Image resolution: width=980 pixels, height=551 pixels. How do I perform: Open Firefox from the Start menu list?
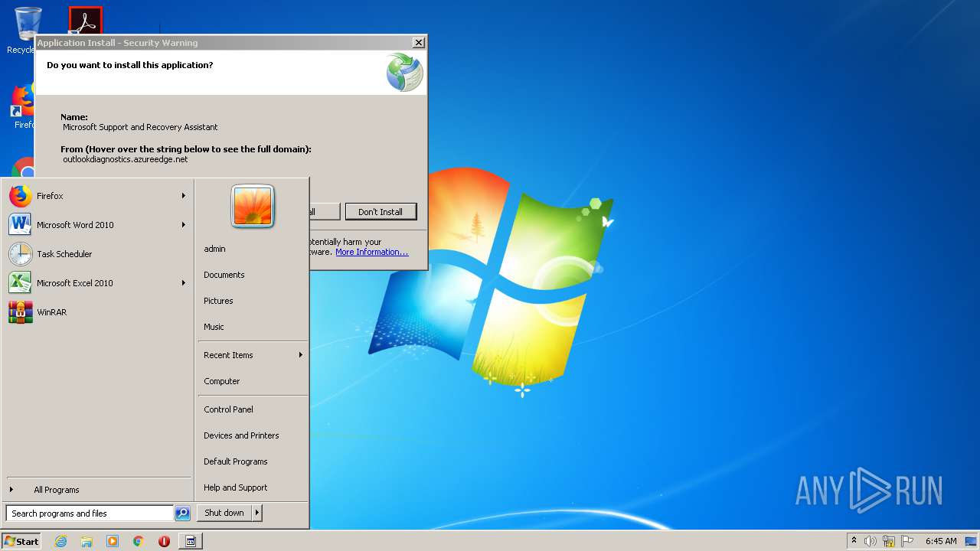97,196
